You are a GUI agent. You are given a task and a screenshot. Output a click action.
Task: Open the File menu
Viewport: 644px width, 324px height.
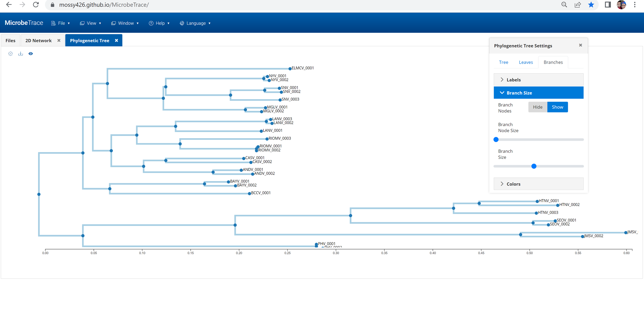(x=60, y=23)
